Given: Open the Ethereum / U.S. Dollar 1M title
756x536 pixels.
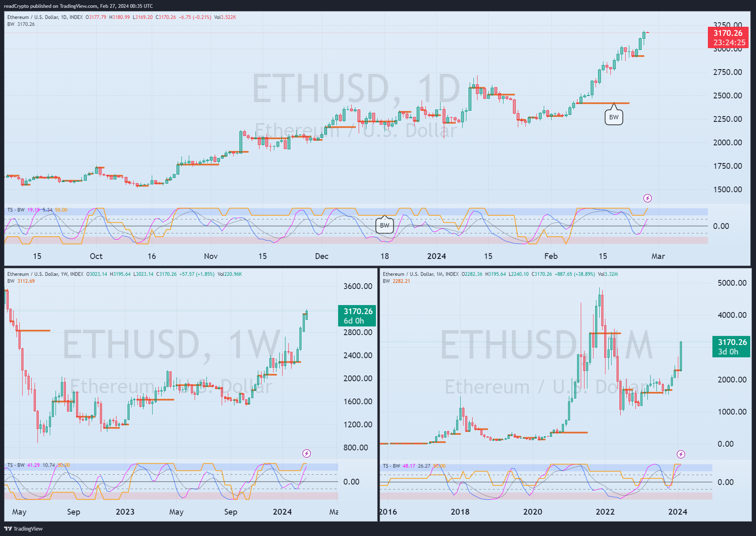Looking at the screenshot, I should (421, 274).
